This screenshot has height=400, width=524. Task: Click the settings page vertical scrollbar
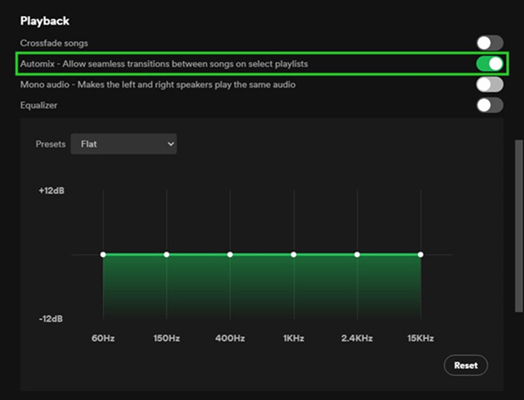tap(519, 226)
